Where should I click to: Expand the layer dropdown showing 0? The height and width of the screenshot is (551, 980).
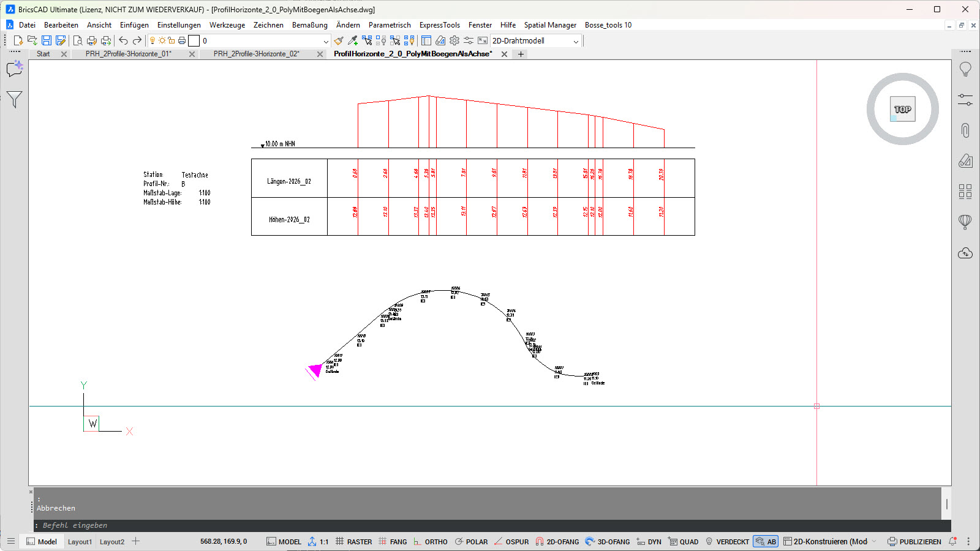click(326, 41)
